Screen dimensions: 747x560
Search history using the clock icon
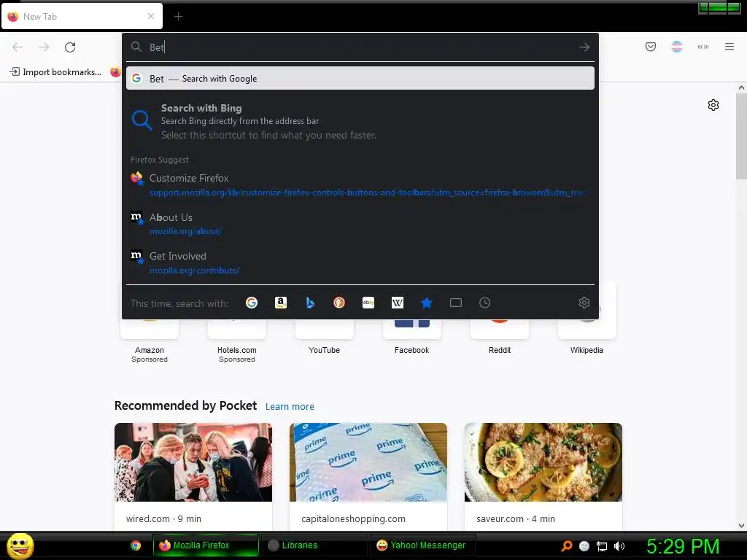484,303
